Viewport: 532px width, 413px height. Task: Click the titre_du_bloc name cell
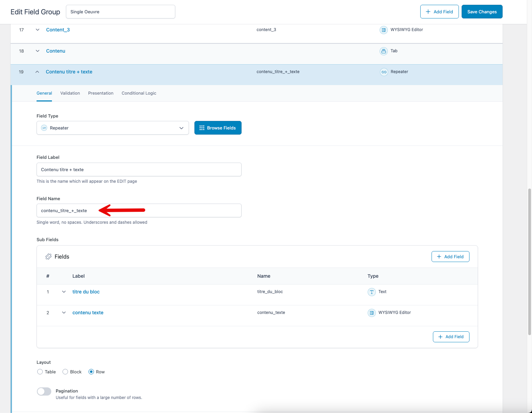(x=270, y=292)
